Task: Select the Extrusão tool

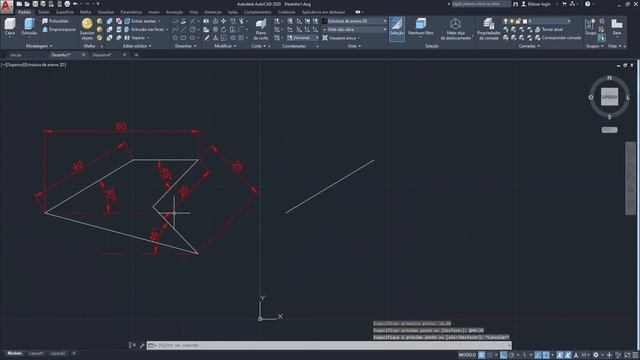Action: [29, 27]
